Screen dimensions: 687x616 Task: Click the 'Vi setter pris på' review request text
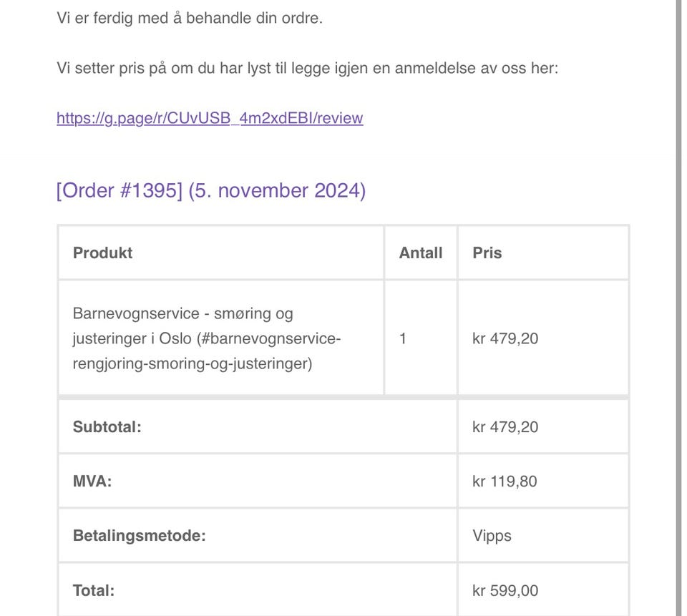click(x=307, y=69)
